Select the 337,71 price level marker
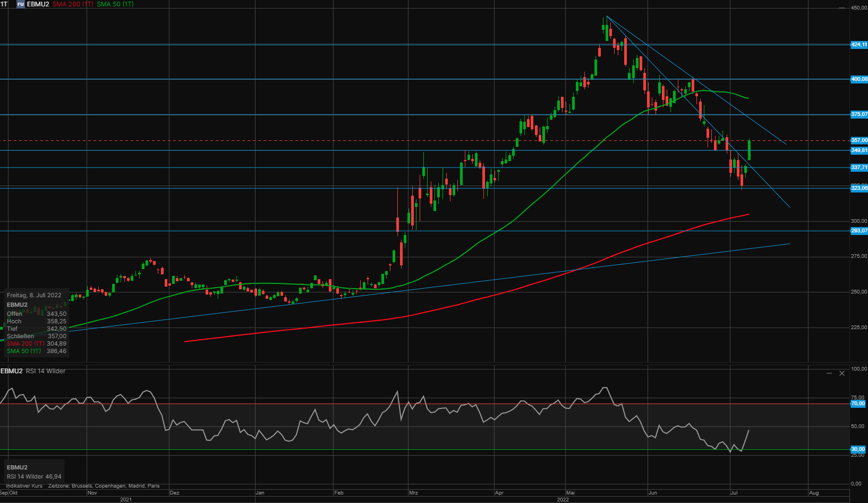Viewport: 868px width, 503px height. pos(858,167)
